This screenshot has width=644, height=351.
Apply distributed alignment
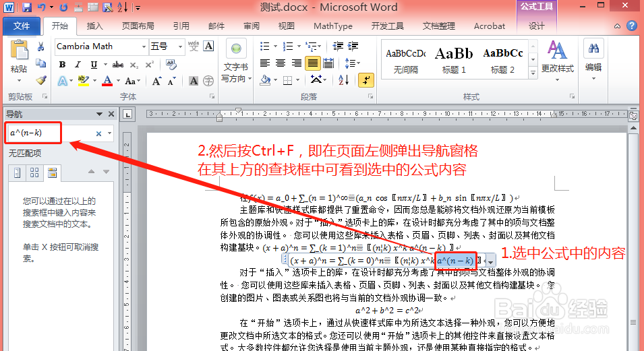point(328,63)
